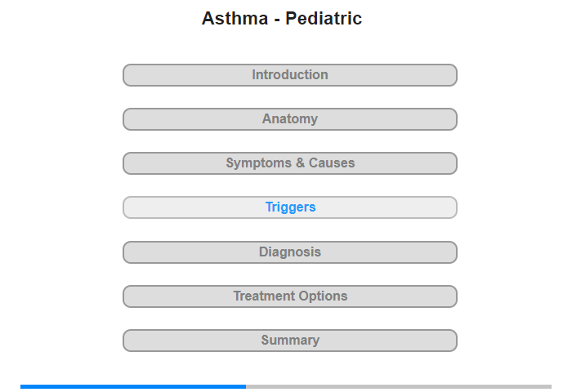The width and height of the screenshot is (572, 392).
Task: Select the Symptoms & Causes section
Action: tap(290, 163)
